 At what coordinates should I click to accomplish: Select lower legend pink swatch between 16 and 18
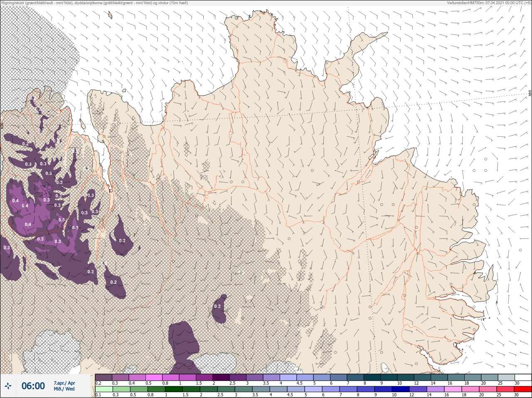[x=453, y=390]
